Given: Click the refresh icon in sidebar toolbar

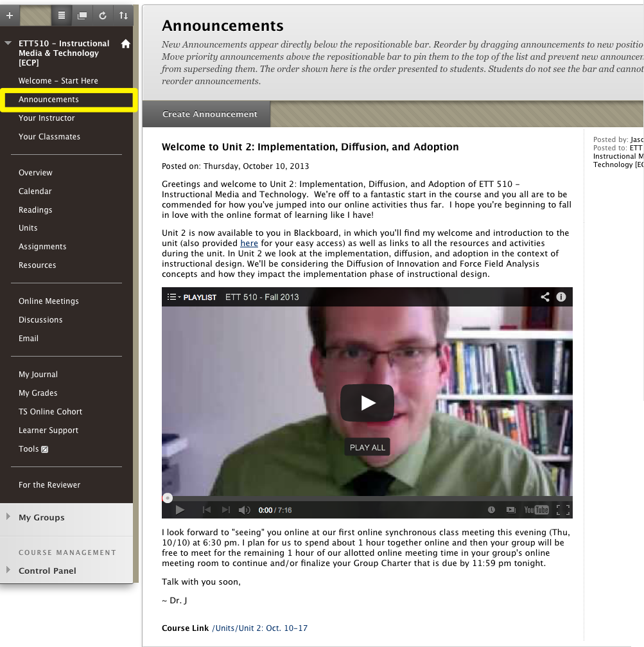Looking at the screenshot, I should [103, 15].
